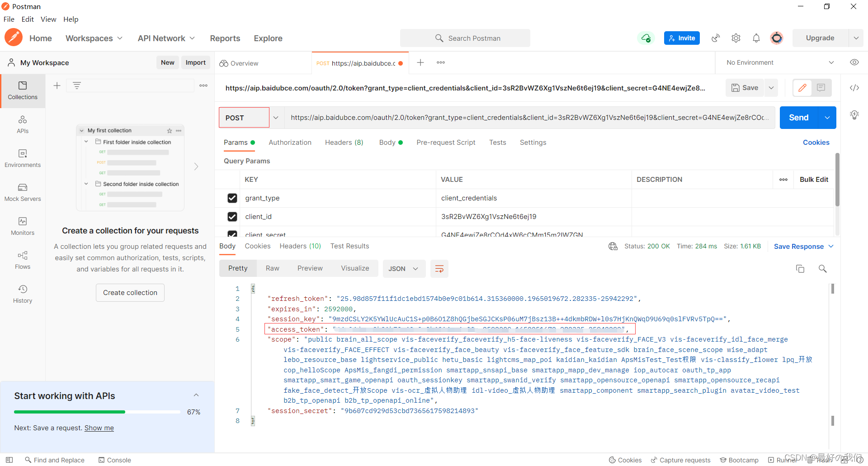Click the query params vertical scrollbar
This screenshot has height=466, width=868.
tap(837, 180)
